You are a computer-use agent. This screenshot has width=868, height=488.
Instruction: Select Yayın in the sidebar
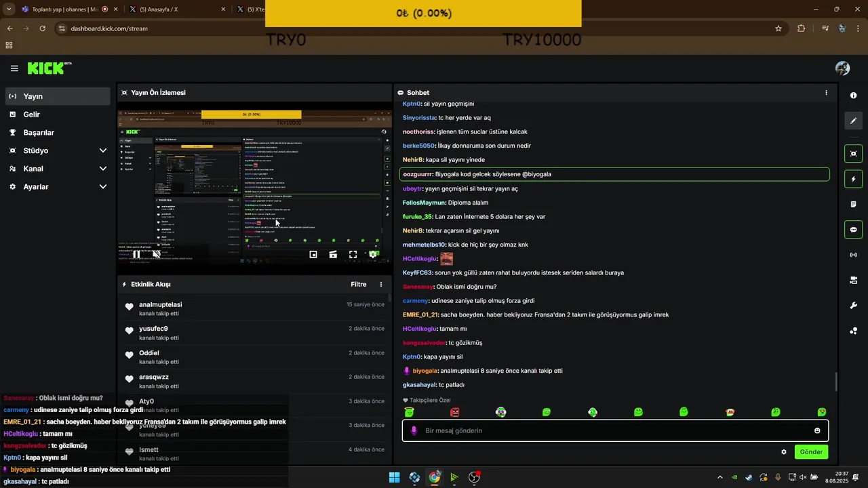pos(58,96)
